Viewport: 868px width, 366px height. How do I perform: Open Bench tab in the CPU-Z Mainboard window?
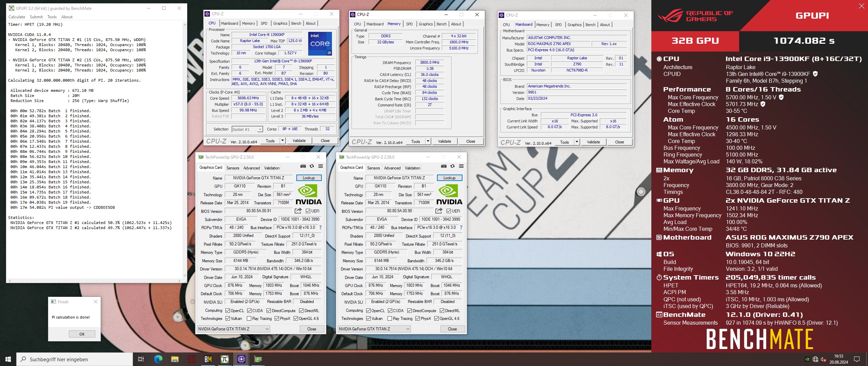[x=590, y=25]
